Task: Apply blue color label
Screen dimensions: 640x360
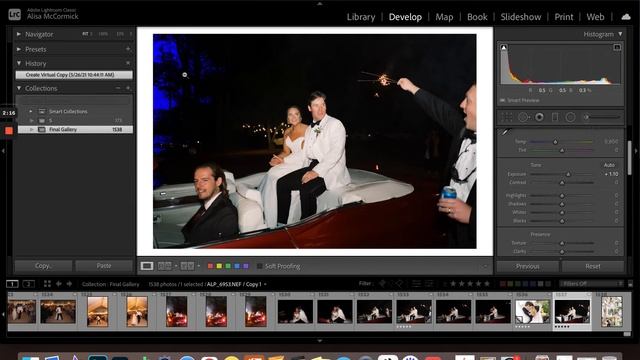Action: pyautogui.click(x=237, y=266)
